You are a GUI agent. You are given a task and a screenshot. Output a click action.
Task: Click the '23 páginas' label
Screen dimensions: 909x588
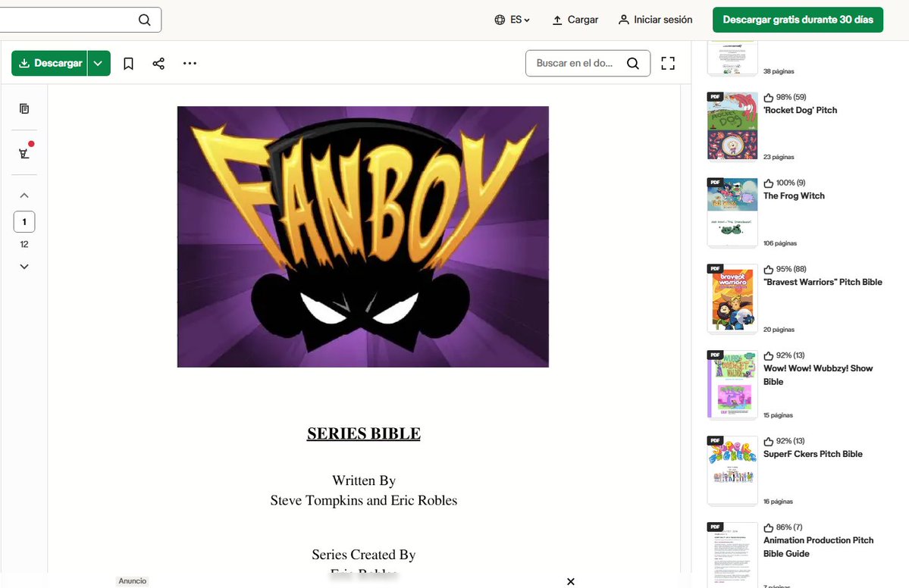click(x=779, y=157)
